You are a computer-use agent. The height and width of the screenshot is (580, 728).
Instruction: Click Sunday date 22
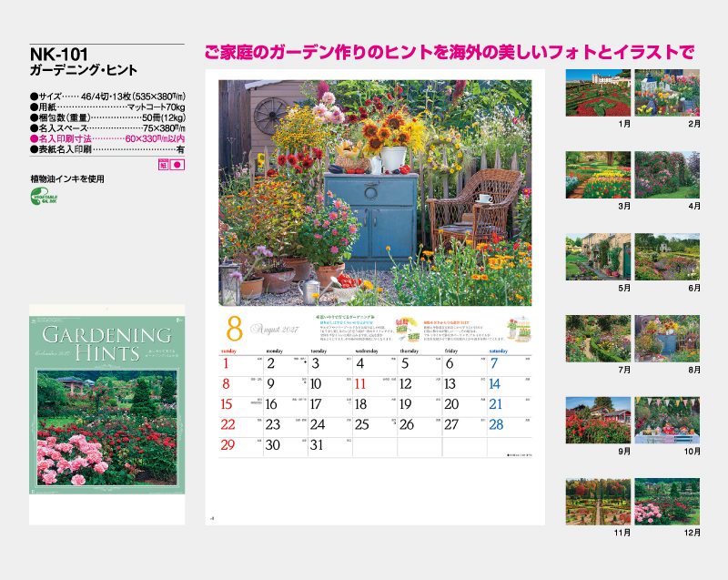point(228,425)
